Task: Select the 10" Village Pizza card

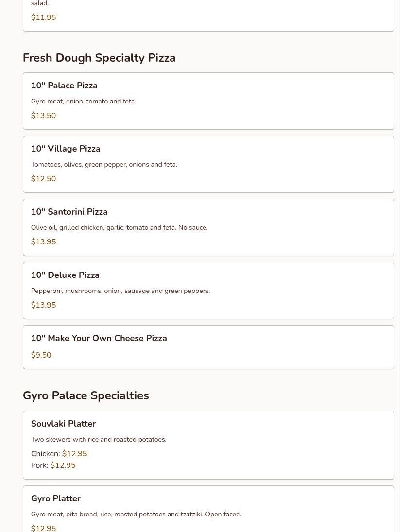Action: (208, 164)
